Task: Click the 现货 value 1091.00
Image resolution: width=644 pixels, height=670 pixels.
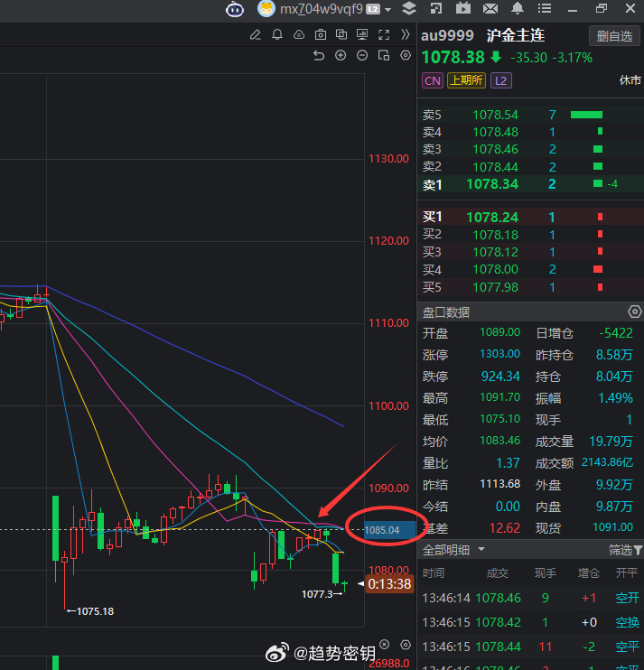Action: point(612,527)
